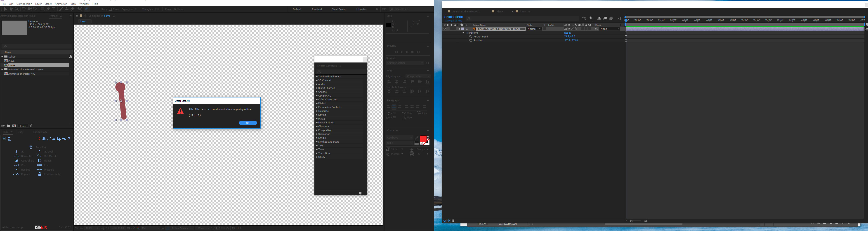Click the Duik Bones icon
The height and width of the screenshot is (231, 868).
[39, 161]
